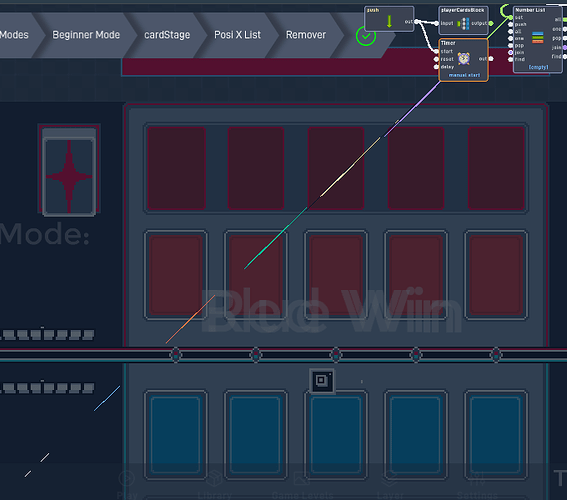Open the faded Library cube icon

(214, 478)
